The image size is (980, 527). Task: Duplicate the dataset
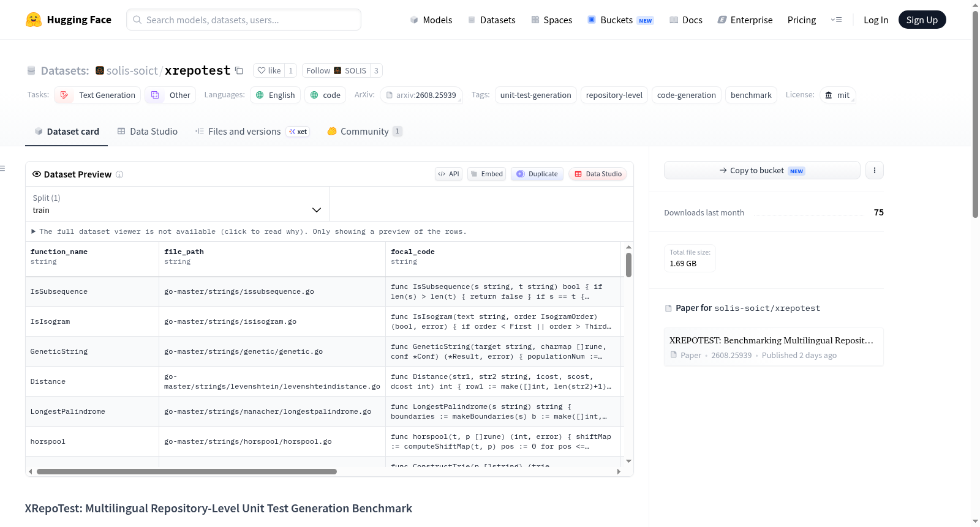tap(537, 174)
